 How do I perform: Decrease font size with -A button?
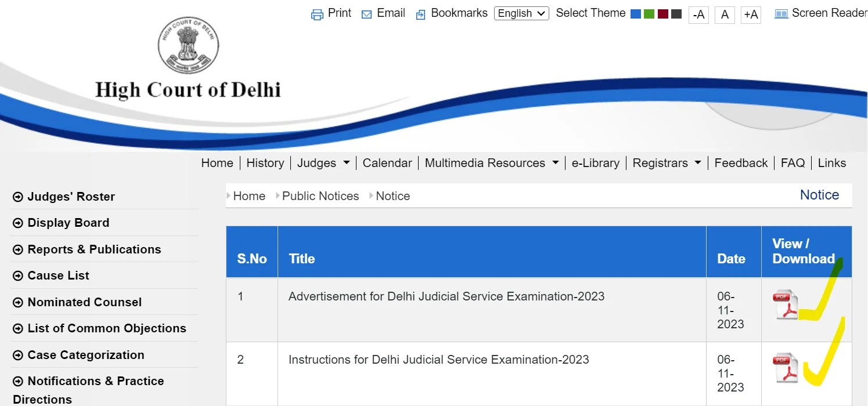pos(698,14)
